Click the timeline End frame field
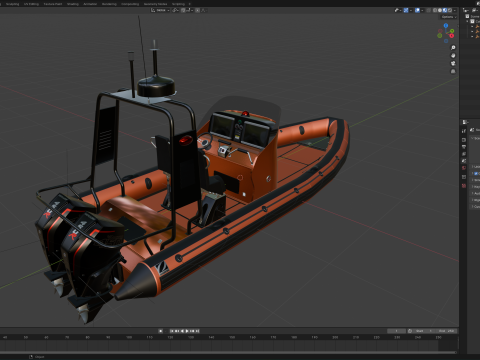Image resolution: width=480 pixels, height=360 pixels. [446, 331]
